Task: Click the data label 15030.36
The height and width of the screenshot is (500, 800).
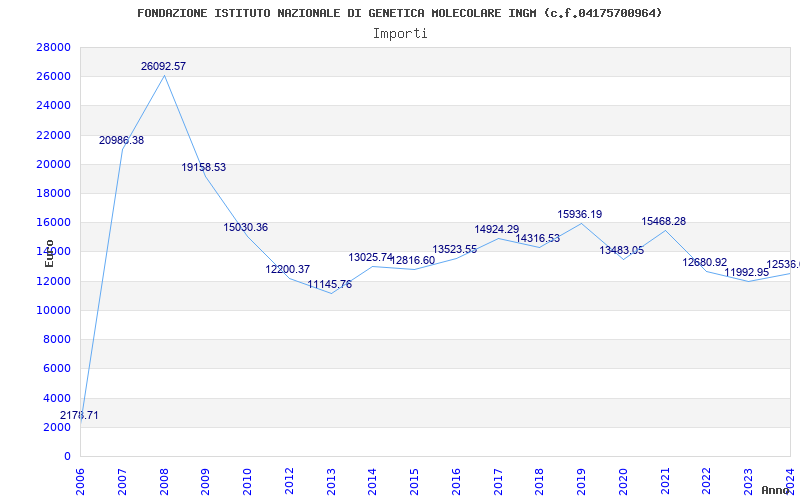Action: [x=245, y=228]
